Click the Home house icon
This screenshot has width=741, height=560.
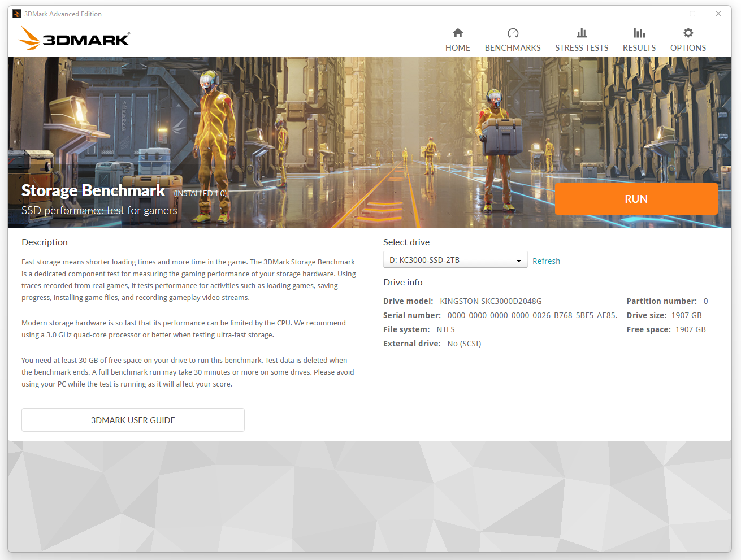(458, 33)
